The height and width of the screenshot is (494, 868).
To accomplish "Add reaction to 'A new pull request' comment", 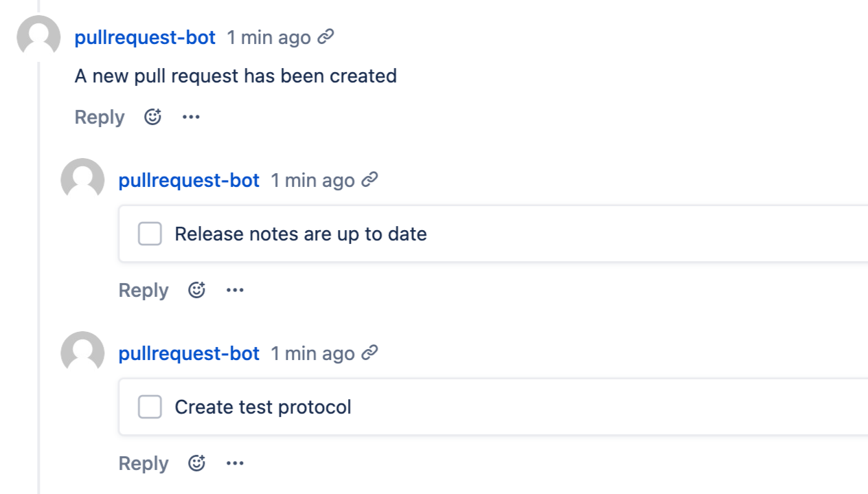I will click(152, 117).
